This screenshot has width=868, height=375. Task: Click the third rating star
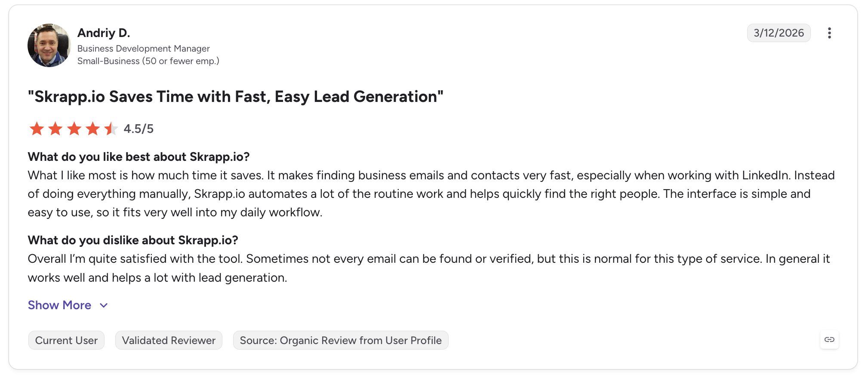click(x=74, y=129)
